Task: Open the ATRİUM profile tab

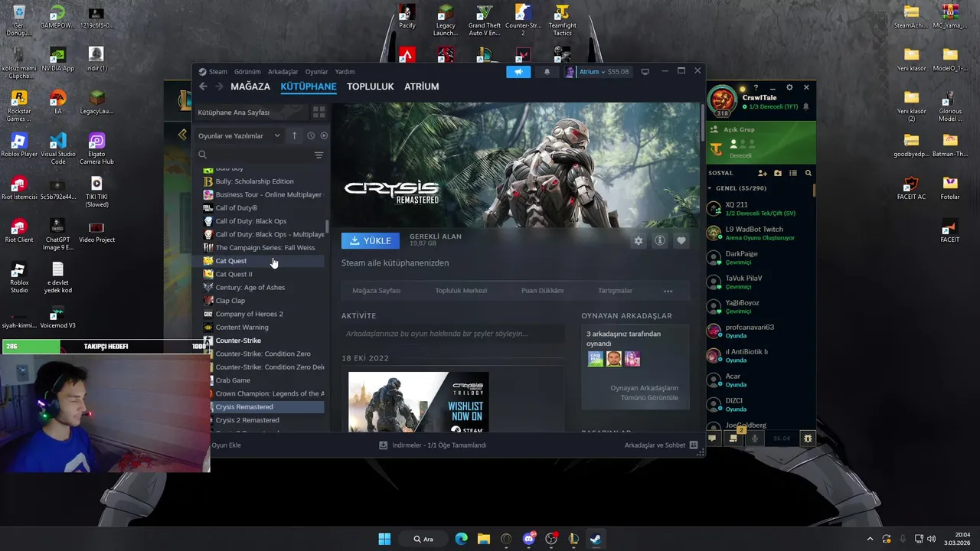Action: (x=422, y=86)
